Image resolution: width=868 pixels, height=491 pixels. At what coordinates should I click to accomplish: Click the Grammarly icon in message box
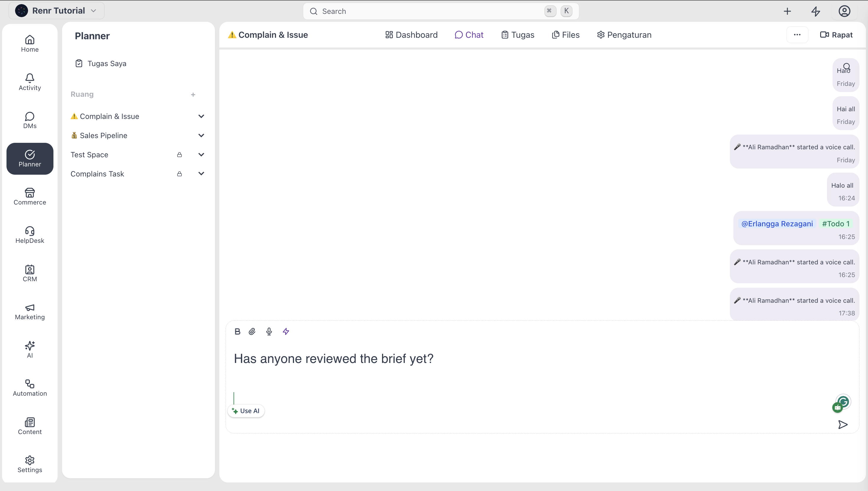(843, 402)
